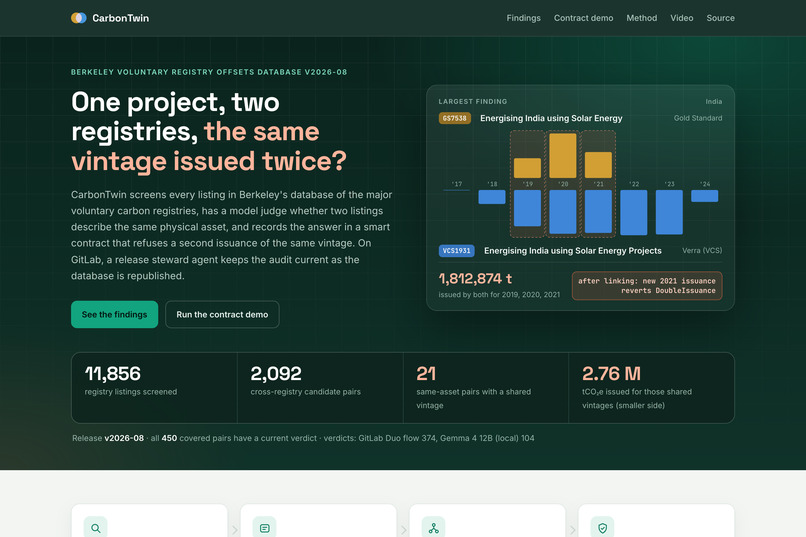Click the '23 blue Verra bar

669,212
